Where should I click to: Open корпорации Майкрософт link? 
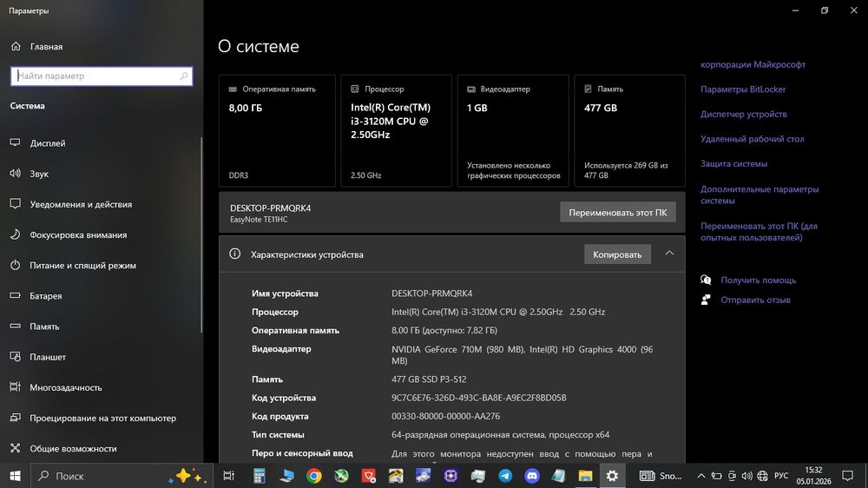point(753,64)
